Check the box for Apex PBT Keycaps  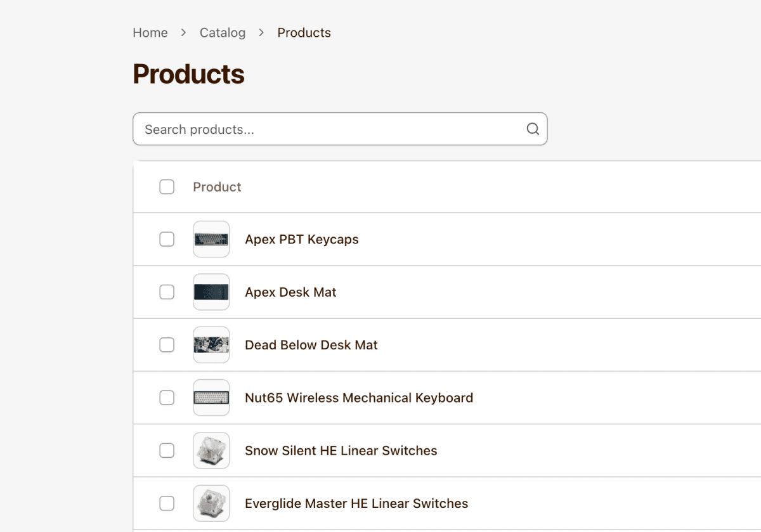(x=167, y=239)
